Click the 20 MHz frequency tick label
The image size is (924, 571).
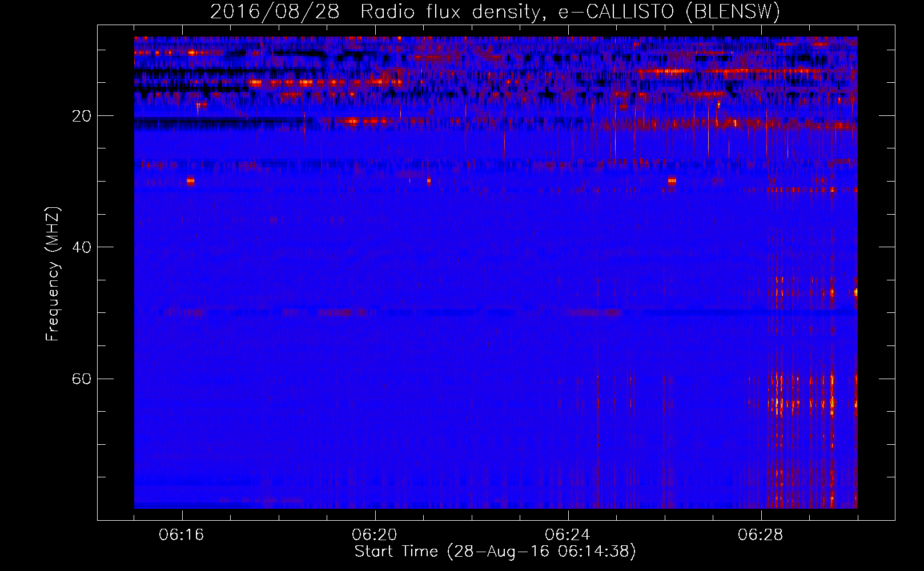[82, 116]
